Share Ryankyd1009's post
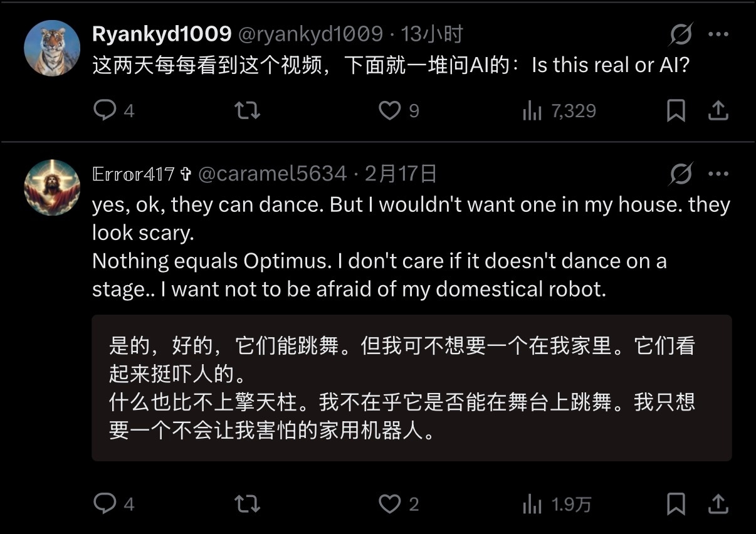The width and height of the screenshot is (756, 534). [718, 111]
